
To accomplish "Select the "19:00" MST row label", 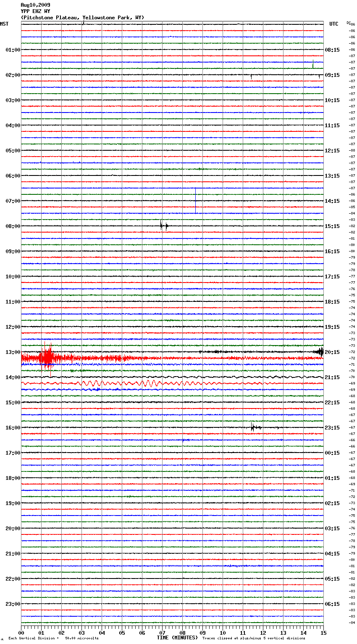I will pyautogui.click(x=13, y=503).
